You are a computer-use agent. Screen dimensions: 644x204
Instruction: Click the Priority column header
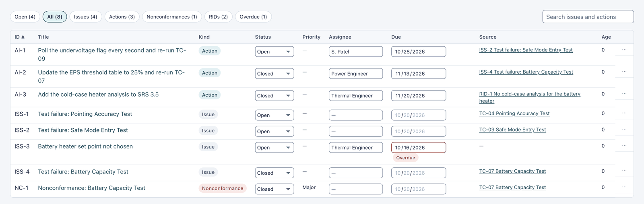coord(312,37)
